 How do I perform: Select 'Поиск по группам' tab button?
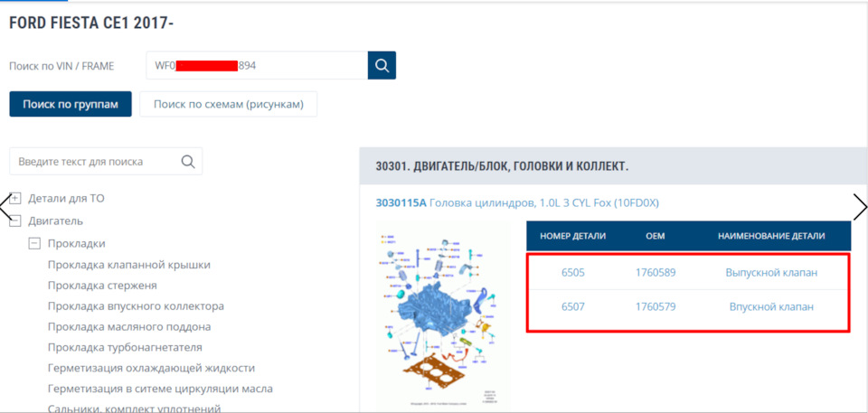(x=71, y=104)
